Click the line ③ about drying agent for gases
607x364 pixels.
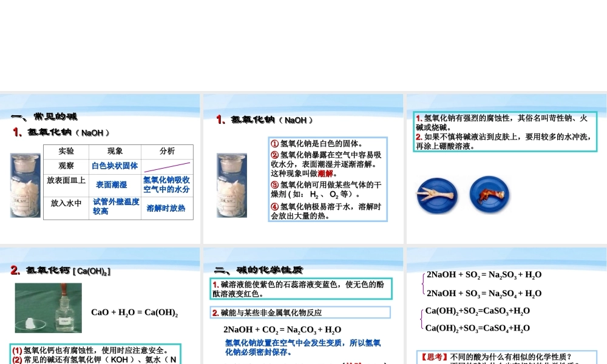(326, 189)
